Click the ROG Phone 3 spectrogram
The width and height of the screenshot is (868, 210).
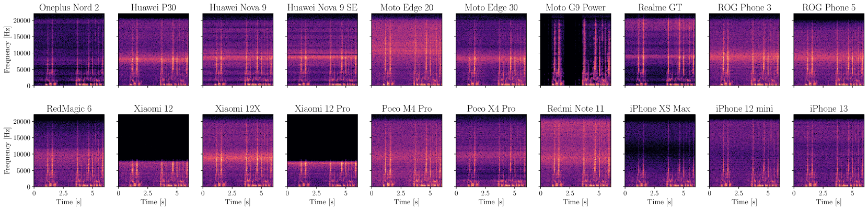[x=744, y=50]
